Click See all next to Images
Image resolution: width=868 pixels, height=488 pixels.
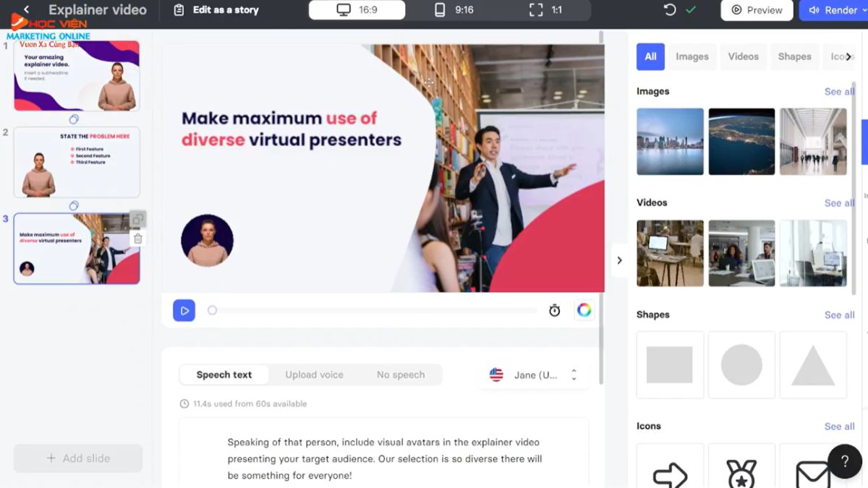click(x=839, y=92)
